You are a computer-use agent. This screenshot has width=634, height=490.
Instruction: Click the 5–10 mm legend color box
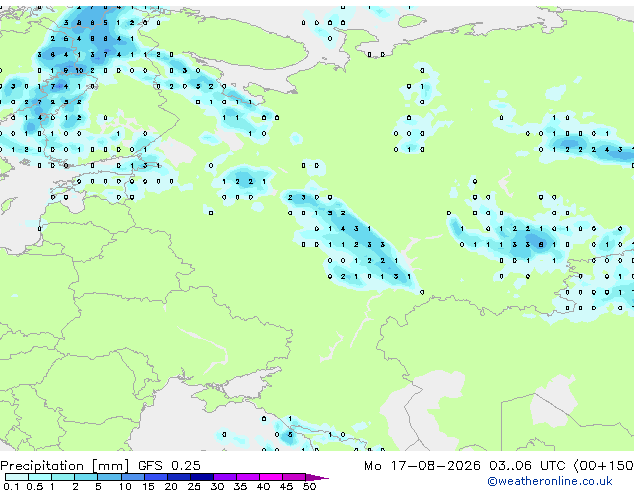109,477
